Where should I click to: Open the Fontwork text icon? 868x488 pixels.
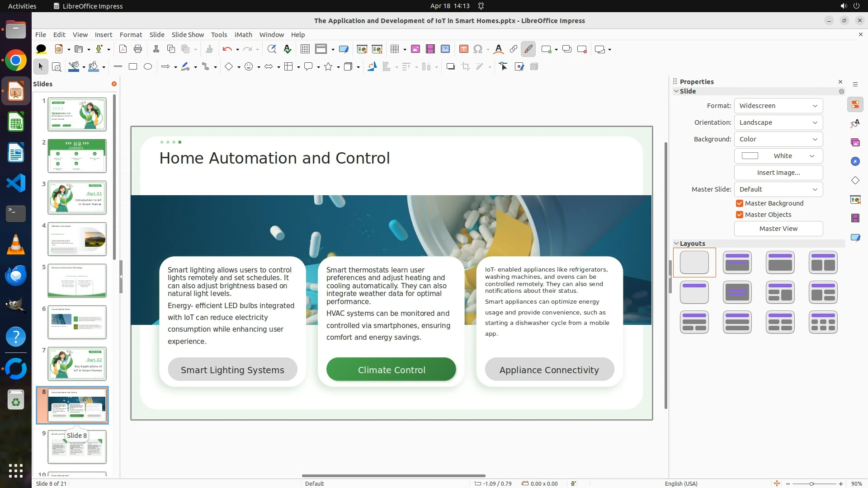[498, 49]
